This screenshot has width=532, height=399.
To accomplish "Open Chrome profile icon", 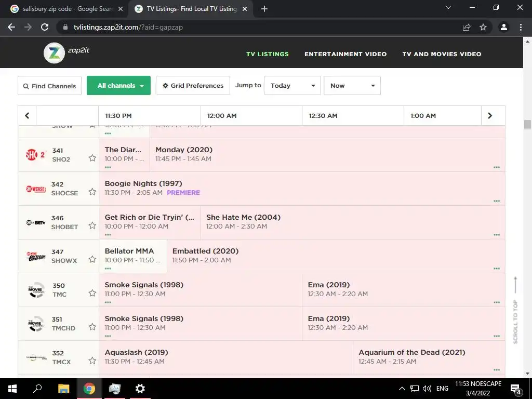I will [x=504, y=27].
